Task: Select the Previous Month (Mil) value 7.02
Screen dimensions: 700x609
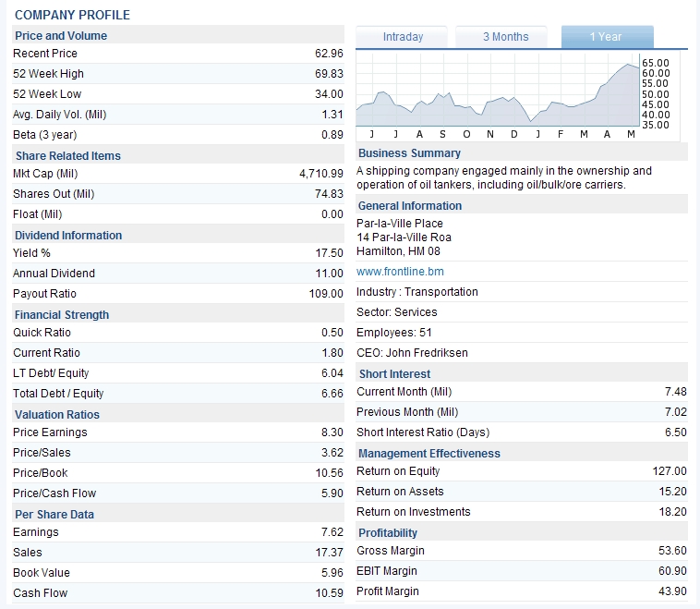Action: tap(675, 412)
